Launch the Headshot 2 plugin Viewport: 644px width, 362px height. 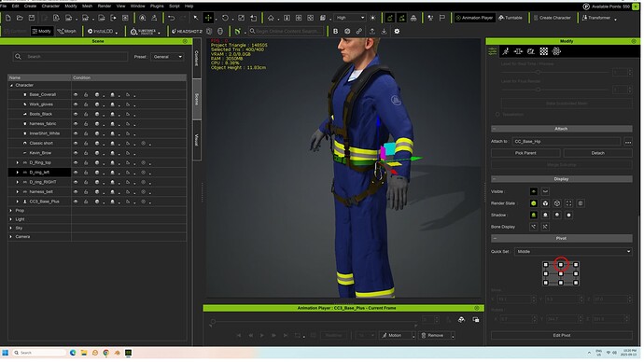(187, 31)
